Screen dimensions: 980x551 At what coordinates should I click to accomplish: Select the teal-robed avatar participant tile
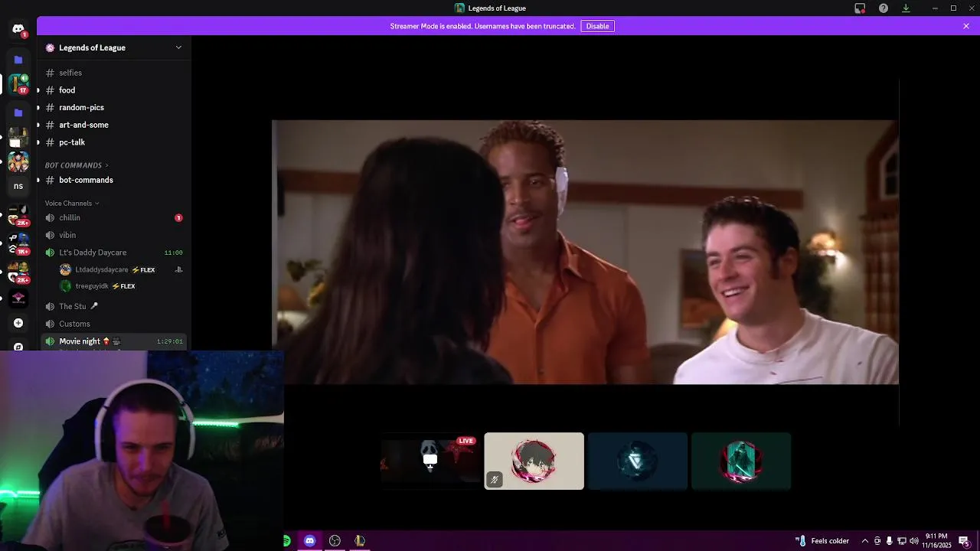point(741,461)
